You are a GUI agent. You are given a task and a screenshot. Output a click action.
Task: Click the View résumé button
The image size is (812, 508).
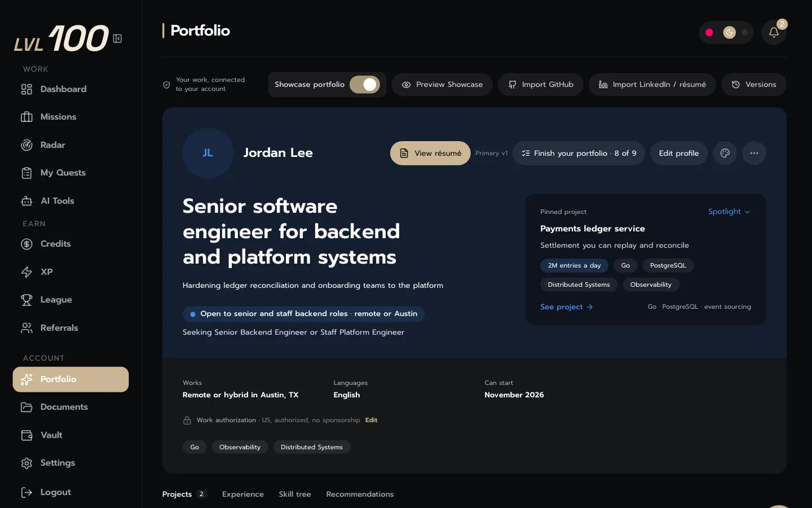pyautogui.click(x=430, y=153)
